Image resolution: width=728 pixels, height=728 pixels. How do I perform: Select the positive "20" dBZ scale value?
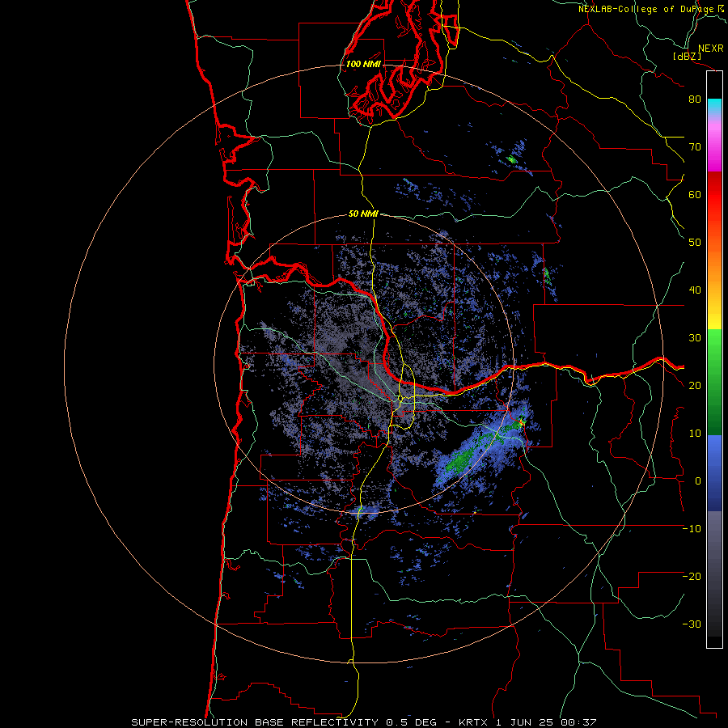coord(695,385)
